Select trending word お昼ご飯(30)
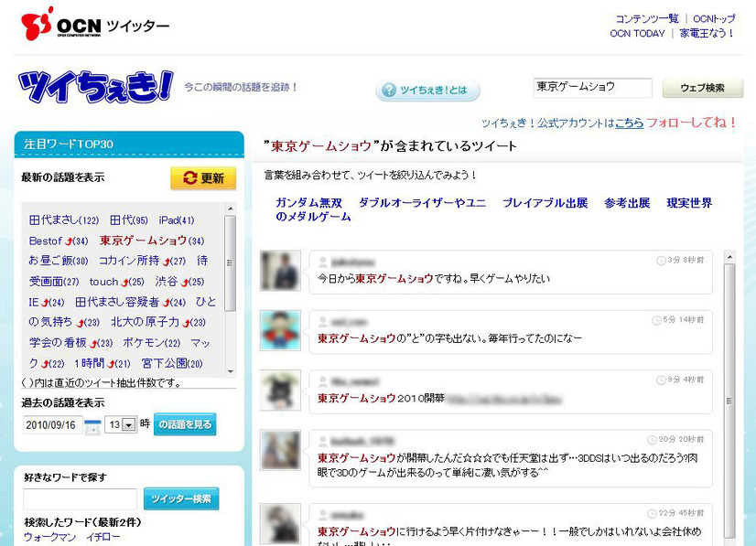Viewport: 756px width, 546px height. click(x=59, y=261)
